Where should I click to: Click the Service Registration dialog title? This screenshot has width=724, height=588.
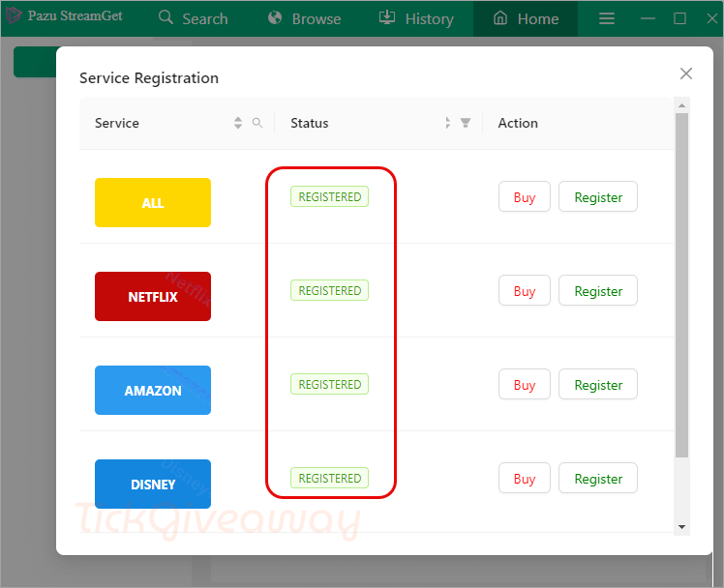[x=149, y=78]
